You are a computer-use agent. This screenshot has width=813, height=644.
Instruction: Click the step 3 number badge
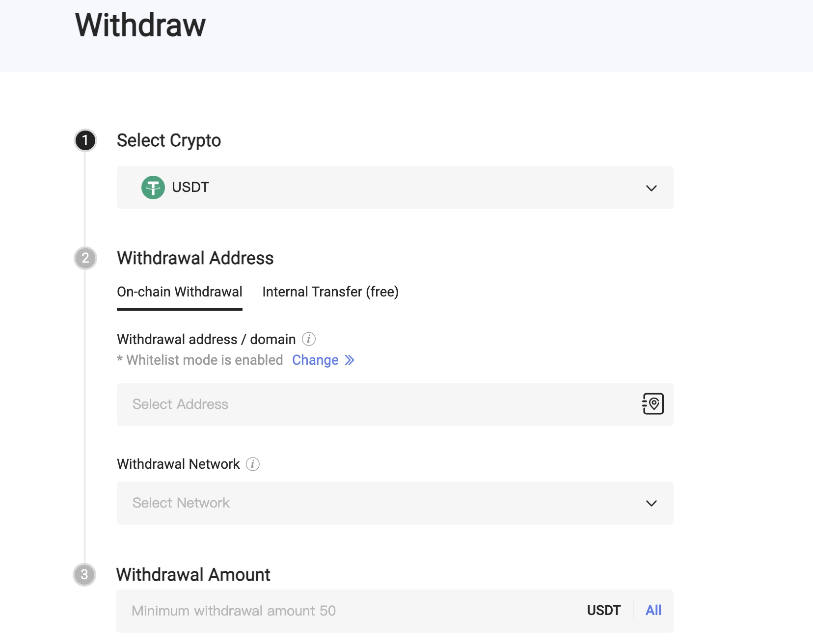tap(84, 575)
